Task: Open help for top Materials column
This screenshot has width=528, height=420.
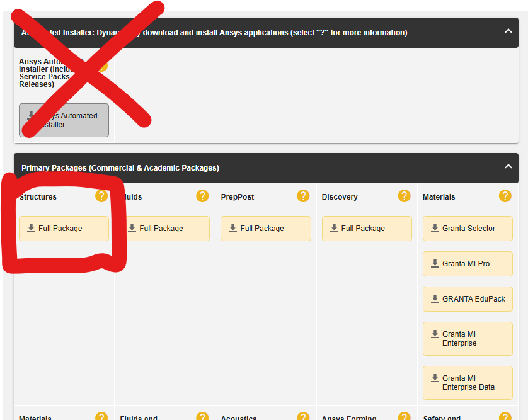Action: pyautogui.click(x=505, y=196)
